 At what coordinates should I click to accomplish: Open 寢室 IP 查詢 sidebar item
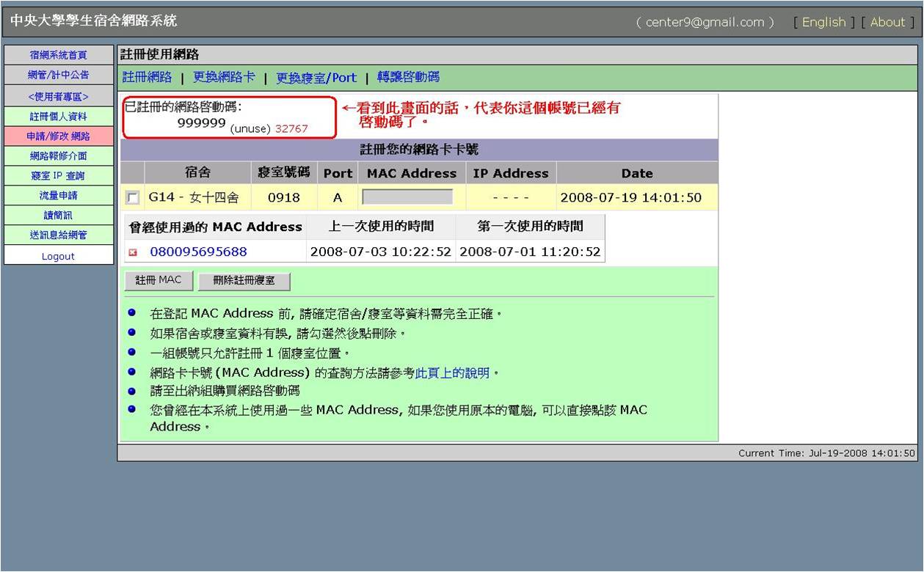59,176
